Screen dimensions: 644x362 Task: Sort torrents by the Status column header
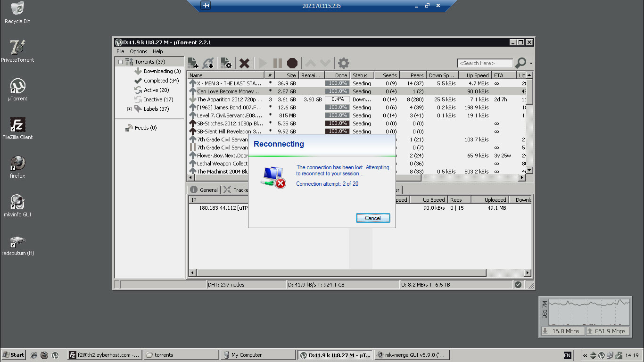(362, 75)
